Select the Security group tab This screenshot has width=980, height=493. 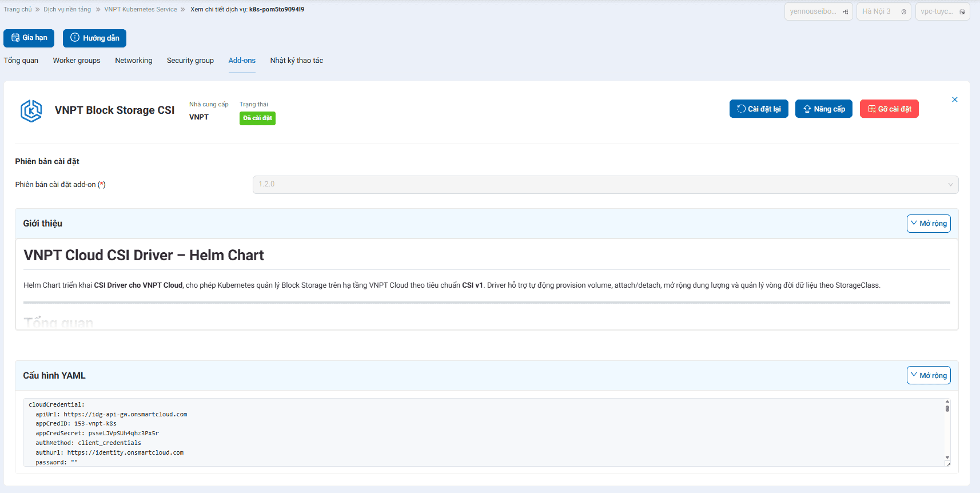click(x=190, y=61)
